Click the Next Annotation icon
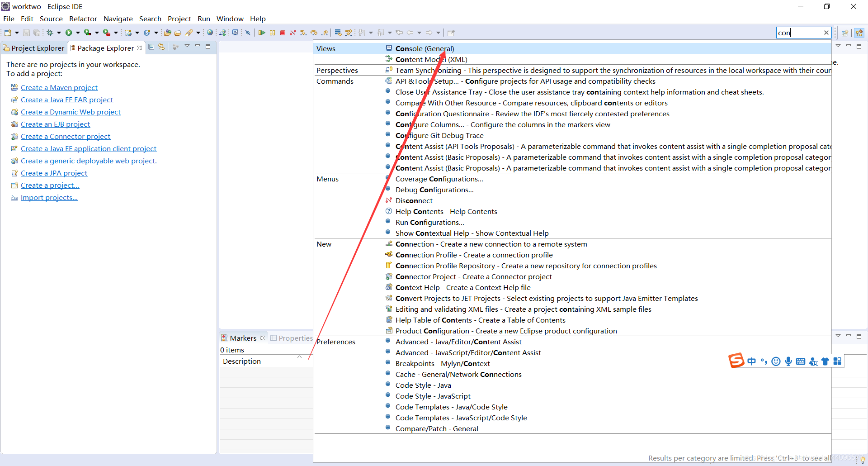 coord(362,33)
